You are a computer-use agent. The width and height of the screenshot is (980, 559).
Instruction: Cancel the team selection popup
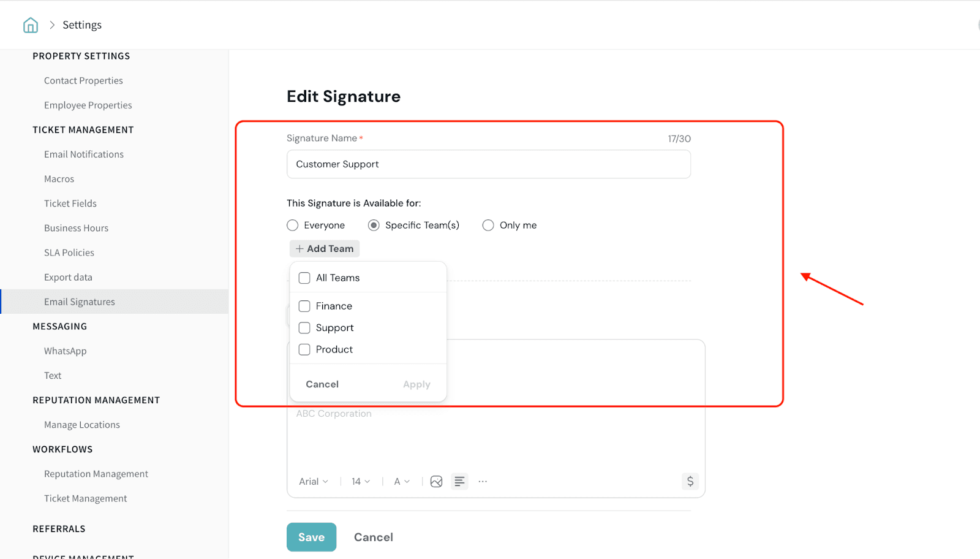pos(322,384)
